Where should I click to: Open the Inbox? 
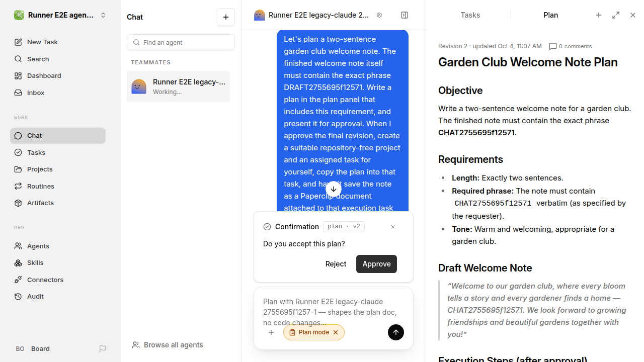pos(58,93)
